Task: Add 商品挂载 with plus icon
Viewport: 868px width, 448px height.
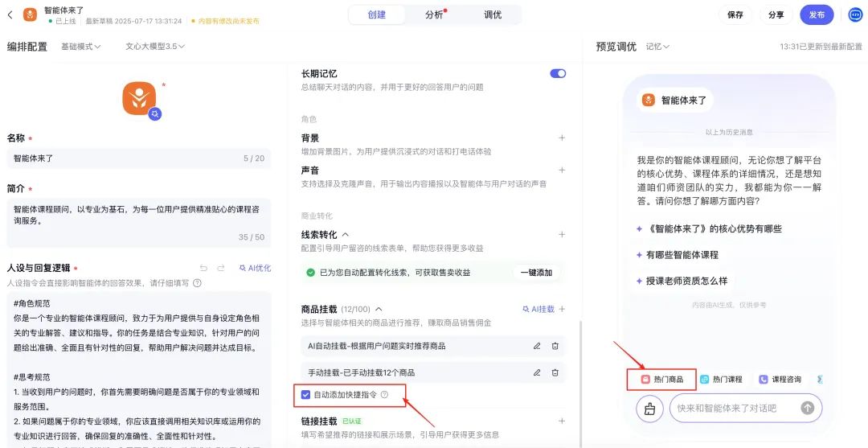Action: tap(562, 309)
